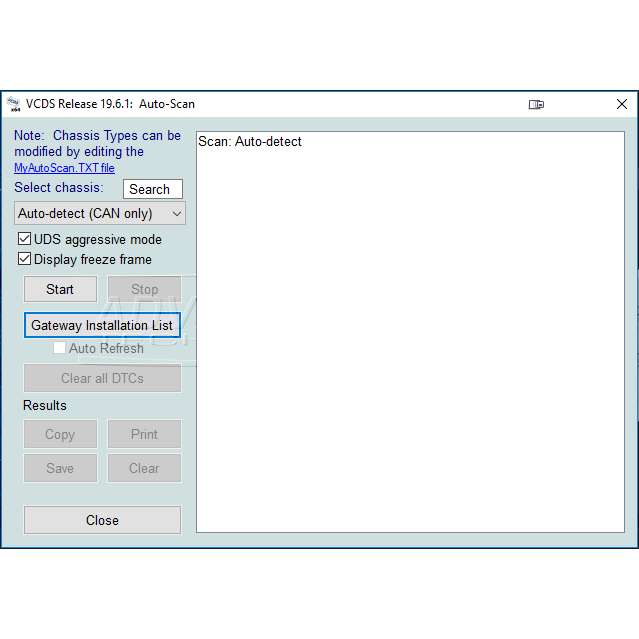Click the tablet mode icon in title bar
The height and width of the screenshot is (639, 639).
(x=536, y=105)
